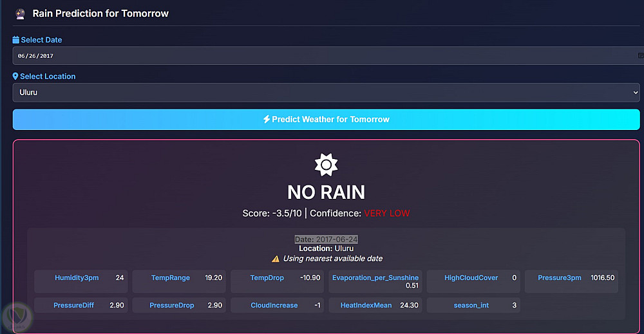Click the Humidity3pm value 24
Screen dimensions: 644x334
pos(120,278)
